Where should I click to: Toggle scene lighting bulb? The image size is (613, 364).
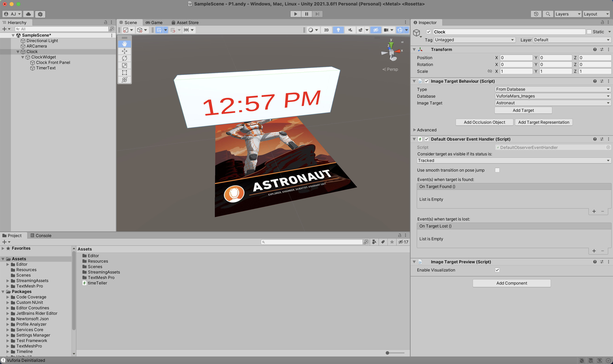coord(338,30)
